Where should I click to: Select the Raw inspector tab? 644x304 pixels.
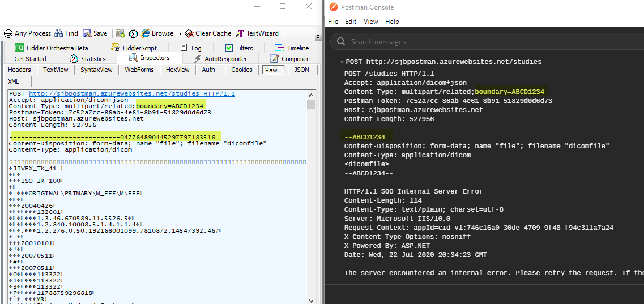click(272, 70)
